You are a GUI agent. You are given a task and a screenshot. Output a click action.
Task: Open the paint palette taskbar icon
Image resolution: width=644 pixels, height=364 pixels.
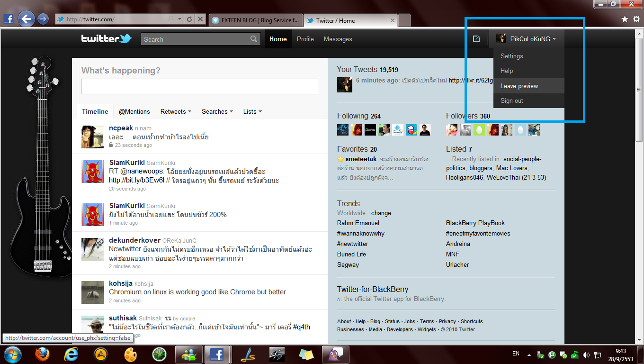click(130, 354)
